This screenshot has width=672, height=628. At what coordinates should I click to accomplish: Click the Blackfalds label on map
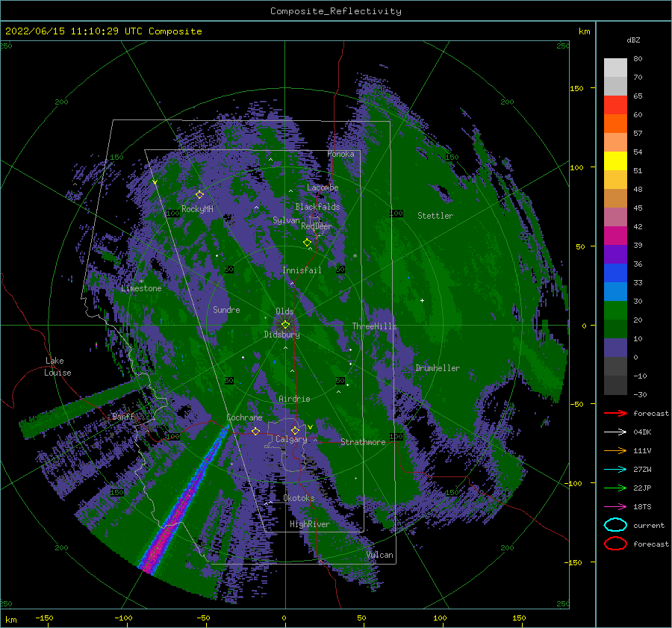tap(317, 207)
